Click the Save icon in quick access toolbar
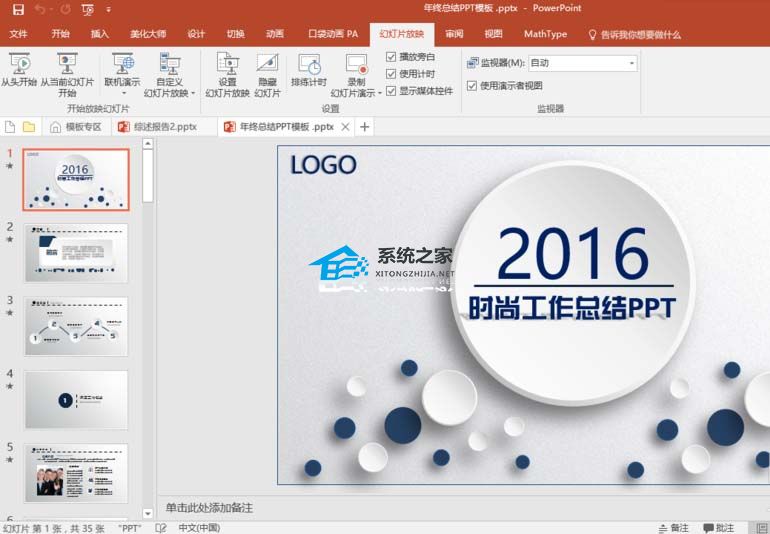Screen dimensions: 770x534 click(x=18, y=9)
